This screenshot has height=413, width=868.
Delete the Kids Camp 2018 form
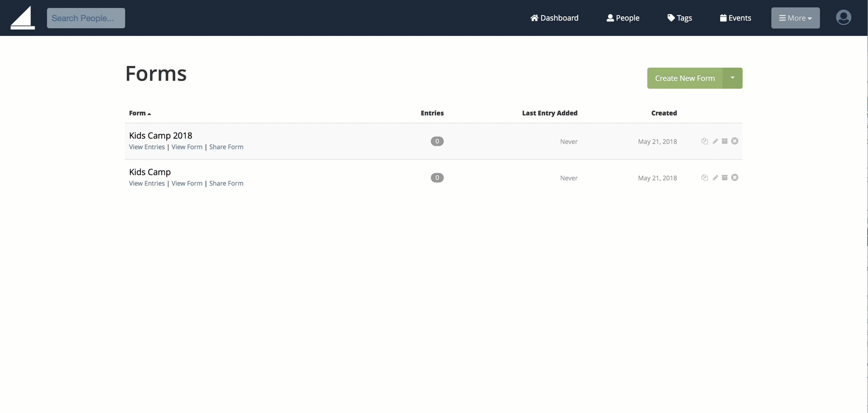click(x=735, y=141)
